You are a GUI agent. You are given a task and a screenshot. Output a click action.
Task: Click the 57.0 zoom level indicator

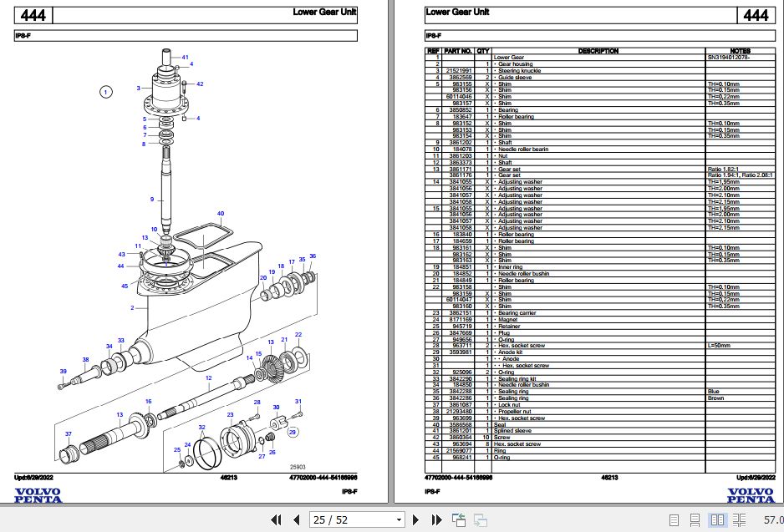tap(773, 519)
